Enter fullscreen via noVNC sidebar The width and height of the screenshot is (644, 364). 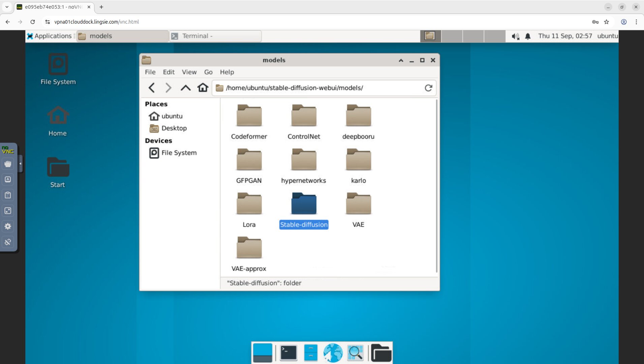click(x=7, y=210)
